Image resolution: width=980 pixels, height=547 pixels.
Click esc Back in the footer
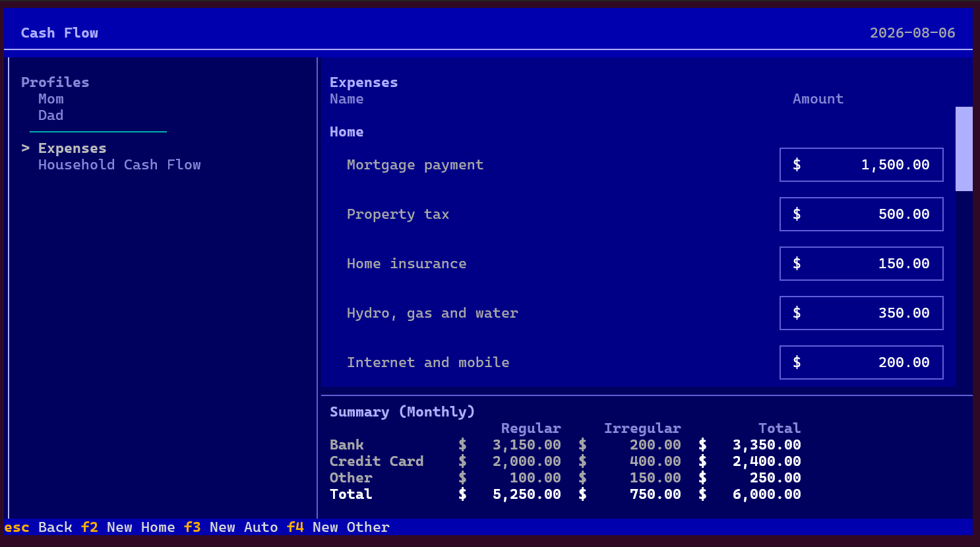(x=38, y=527)
